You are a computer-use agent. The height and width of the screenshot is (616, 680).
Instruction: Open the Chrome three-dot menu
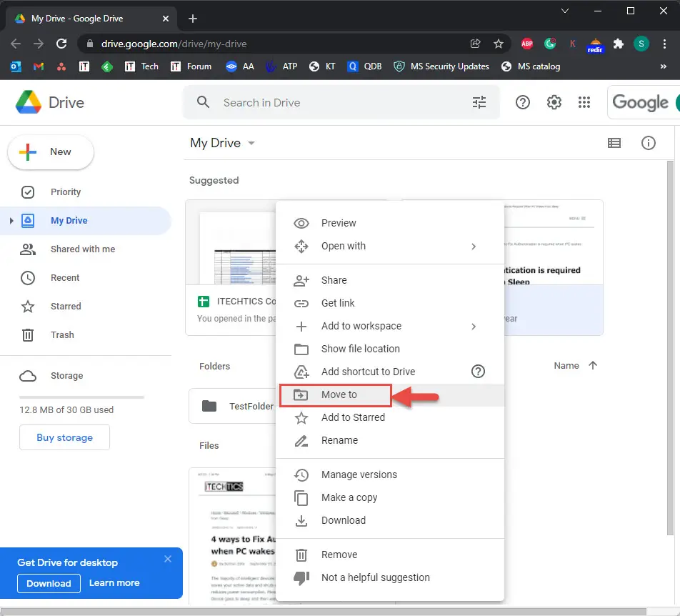(x=664, y=44)
